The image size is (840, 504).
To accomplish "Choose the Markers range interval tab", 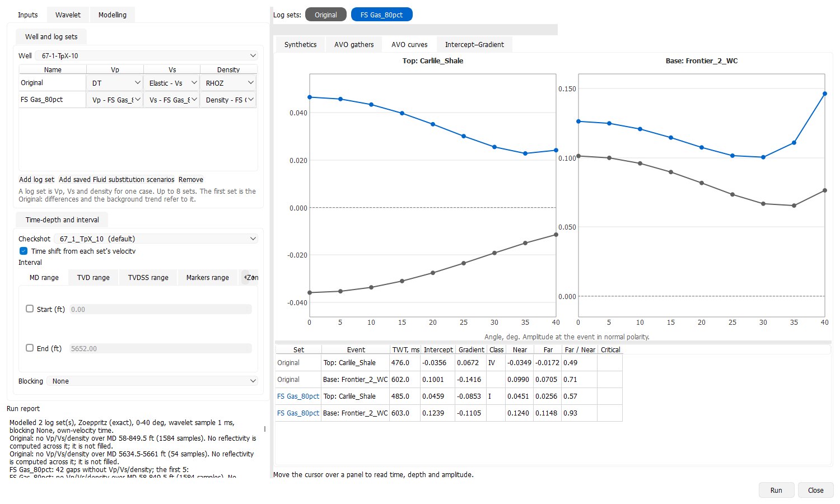I will (x=207, y=277).
